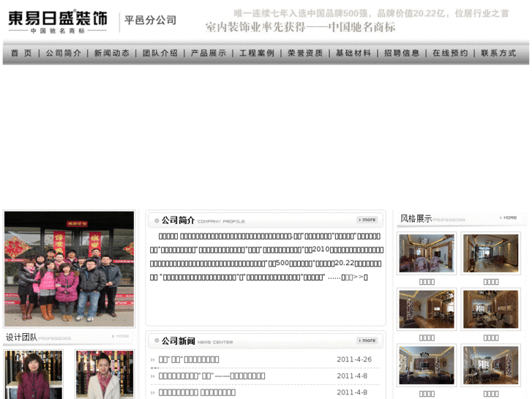This screenshot has width=532, height=399.
Task: Open 在线预约 navigation item
Action: tap(450, 53)
